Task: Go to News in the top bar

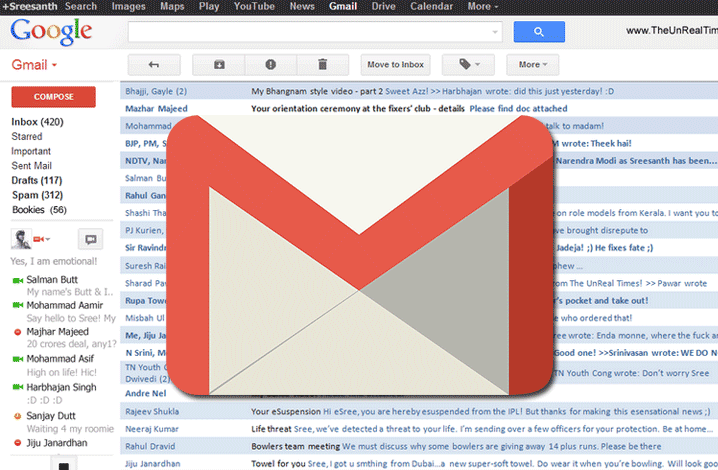Action: point(302,6)
